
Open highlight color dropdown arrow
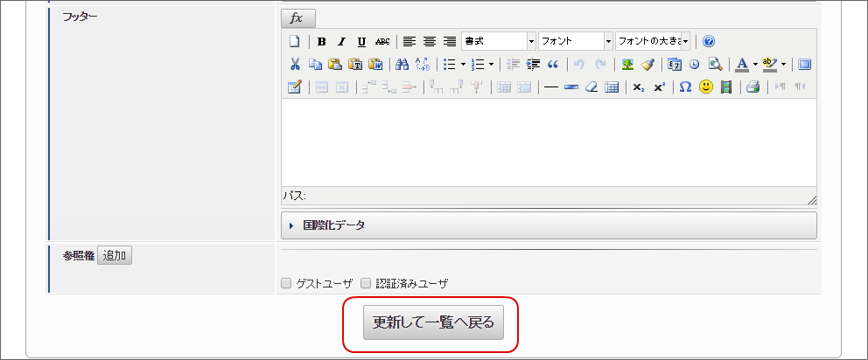[783, 64]
